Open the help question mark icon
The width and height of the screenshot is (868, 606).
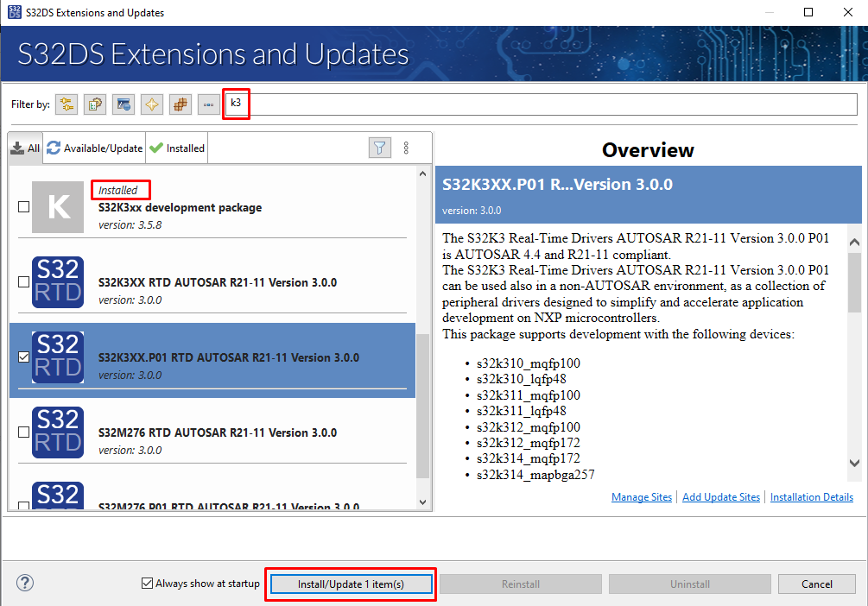[26, 584]
